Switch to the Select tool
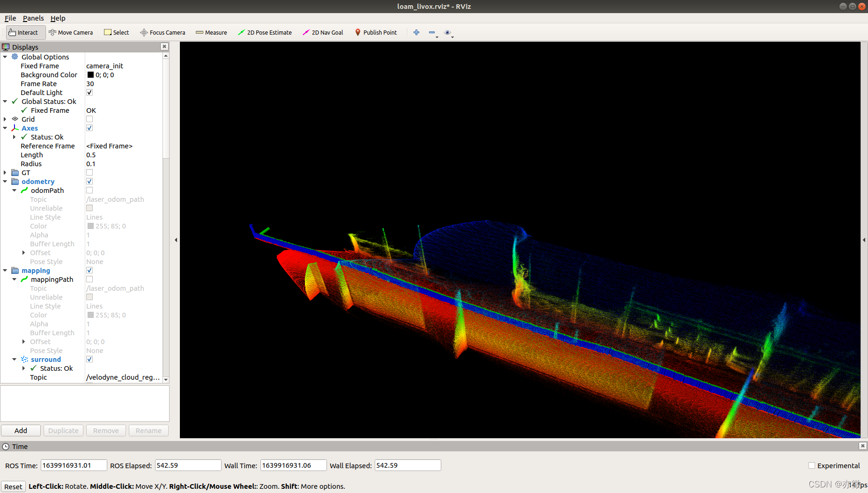868x493 pixels. (x=116, y=32)
